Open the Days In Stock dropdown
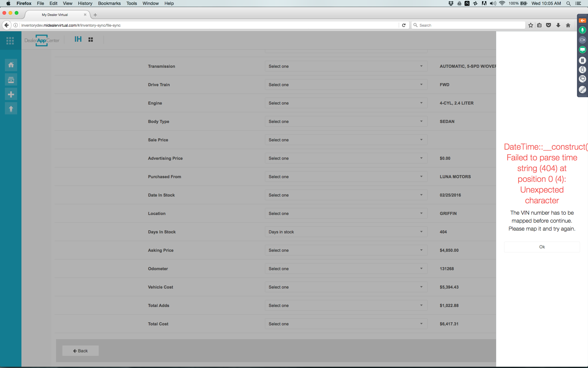The width and height of the screenshot is (588, 368). 346,232
